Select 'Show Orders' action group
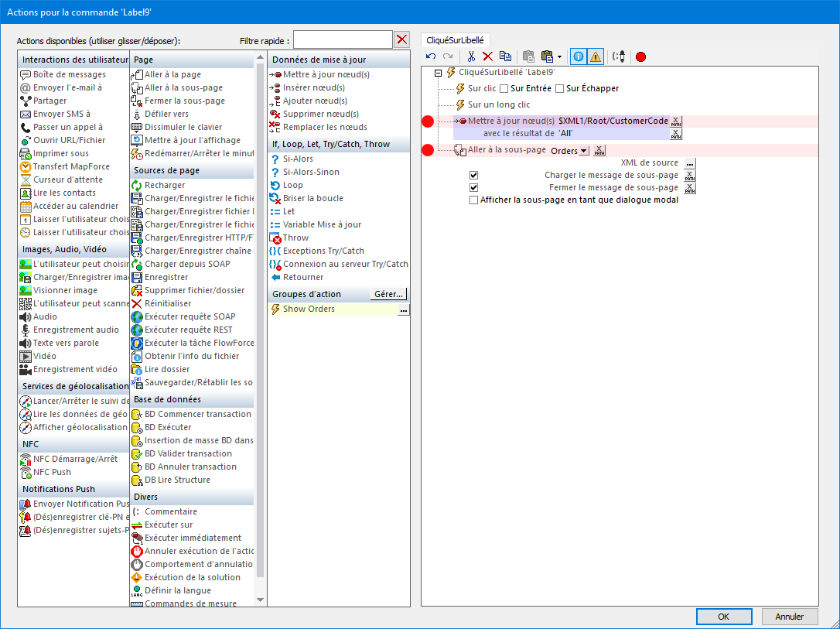 tap(309, 309)
